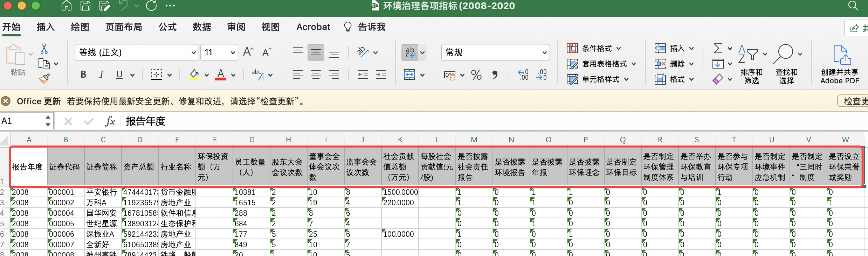Open the 视图 tab
The width and height of the screenshot is (868, 256).
270,27
